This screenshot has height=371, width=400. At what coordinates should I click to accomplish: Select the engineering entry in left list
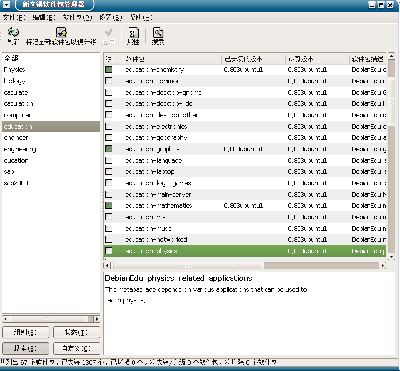(51, 149)
